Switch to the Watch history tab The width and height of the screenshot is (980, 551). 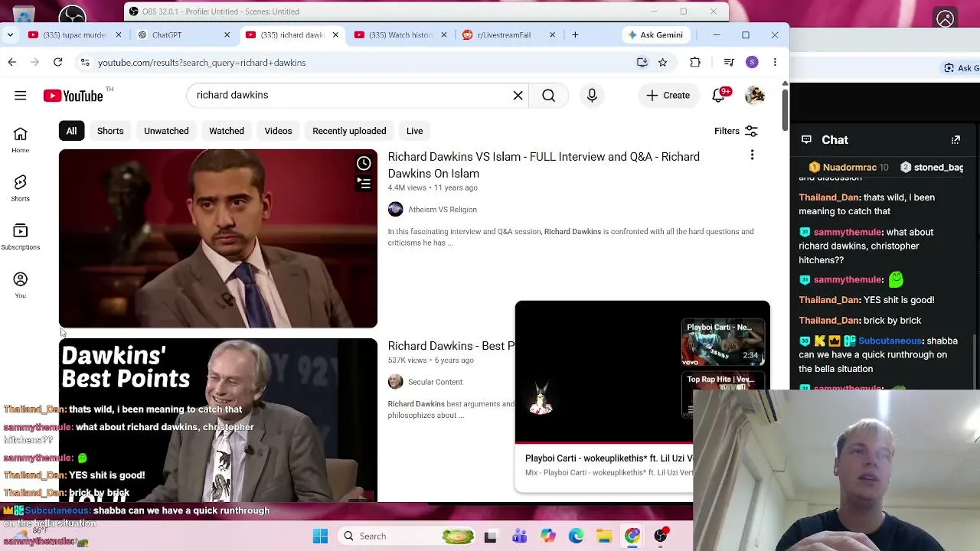click(401, 34)
